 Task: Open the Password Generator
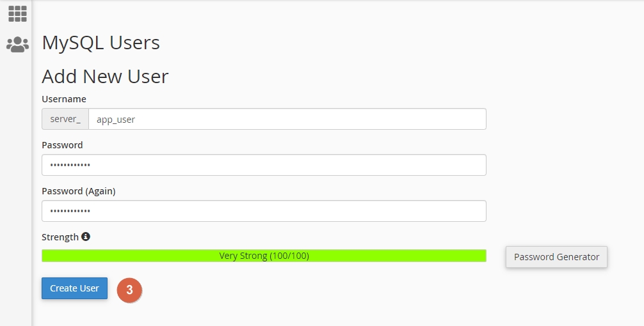556,257
